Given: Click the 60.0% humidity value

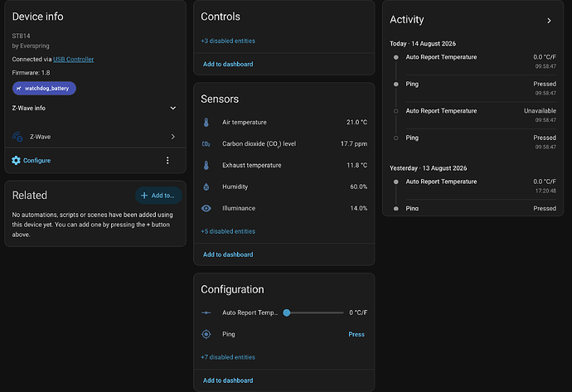Looking at the screenshot, I should [x=359, y=186].
